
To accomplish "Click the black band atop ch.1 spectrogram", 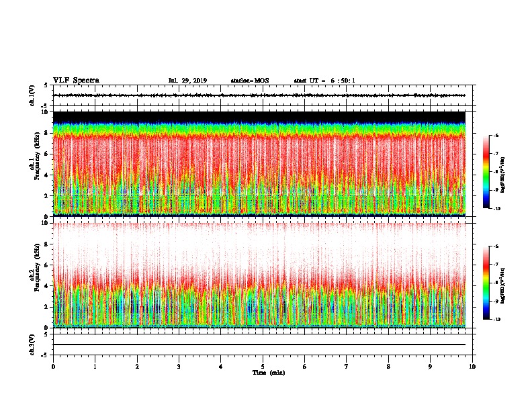I will [259, 117].
